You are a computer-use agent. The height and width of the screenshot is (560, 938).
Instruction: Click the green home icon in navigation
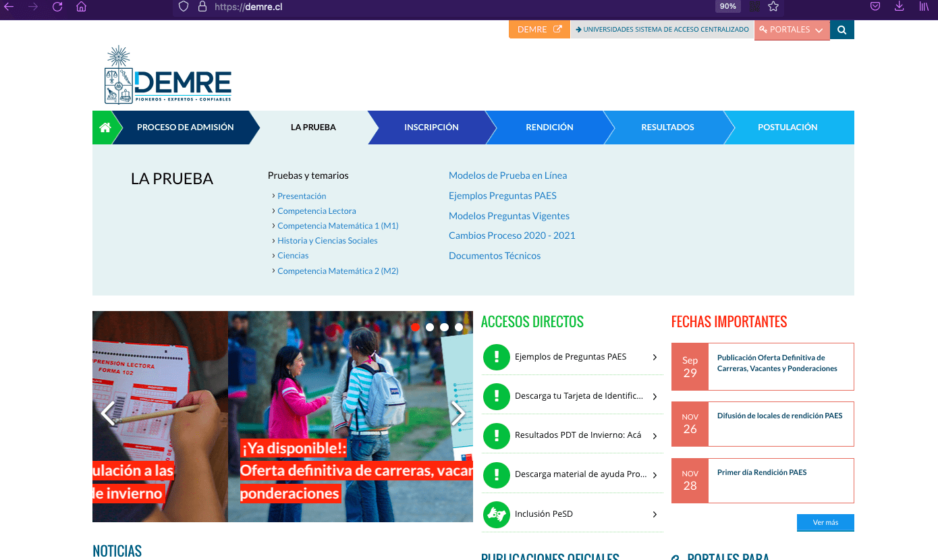(105, 128)
